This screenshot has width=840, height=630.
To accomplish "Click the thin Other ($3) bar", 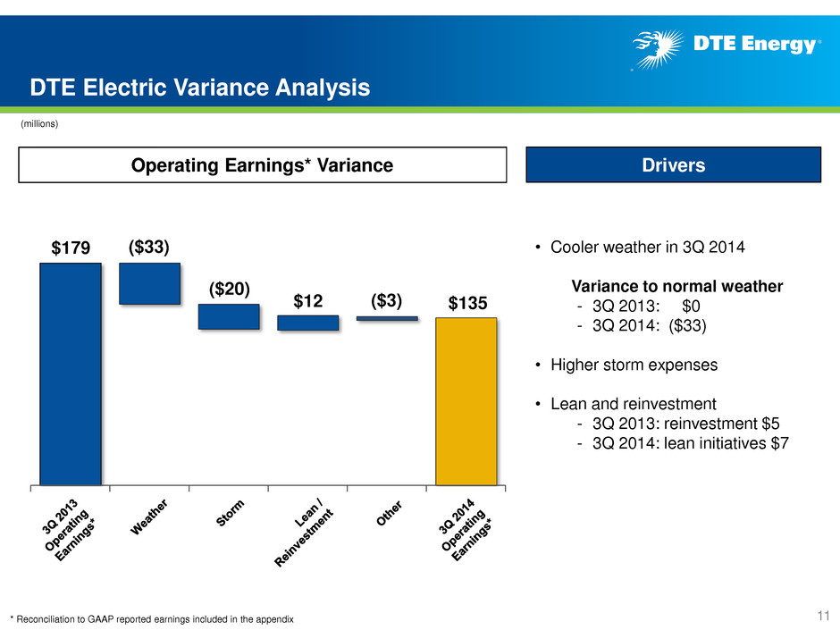I will 387,318.
